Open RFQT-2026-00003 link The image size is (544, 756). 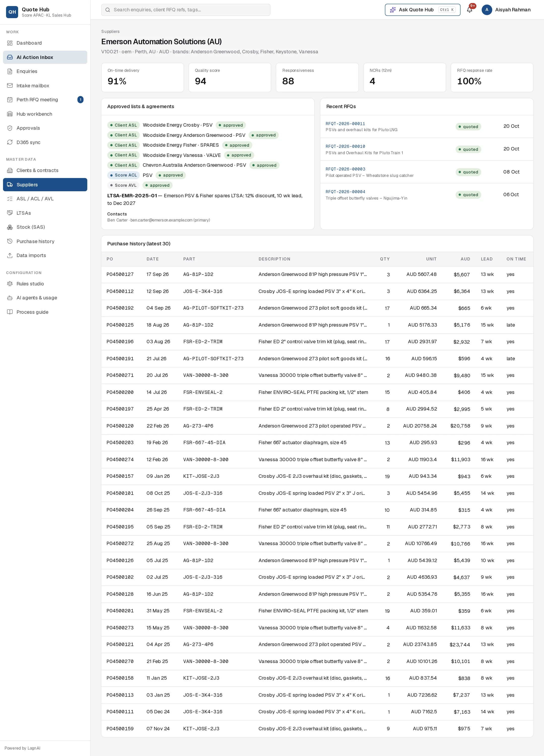click(345, 169)
